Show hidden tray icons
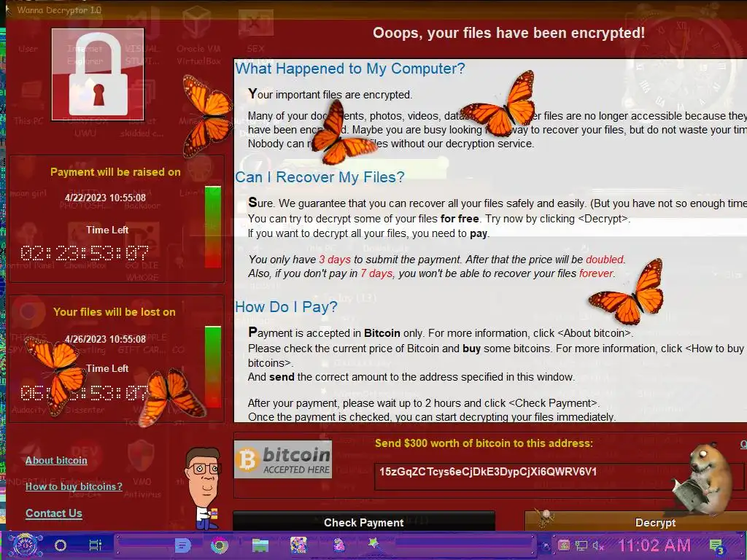Viewport: 747px width, 560px height. 546,545
